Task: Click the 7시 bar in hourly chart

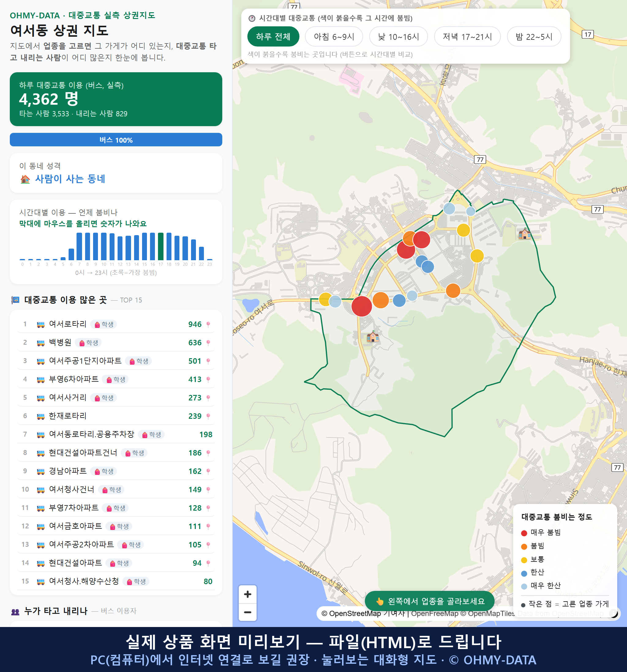Action: pos(79,246)
